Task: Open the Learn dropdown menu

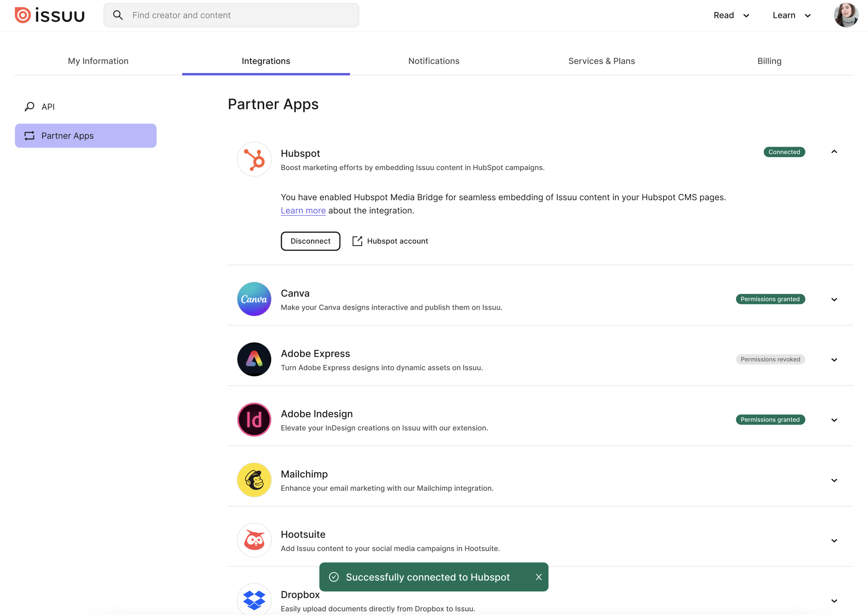Action: pyautogui.click(x=792, y=15)
